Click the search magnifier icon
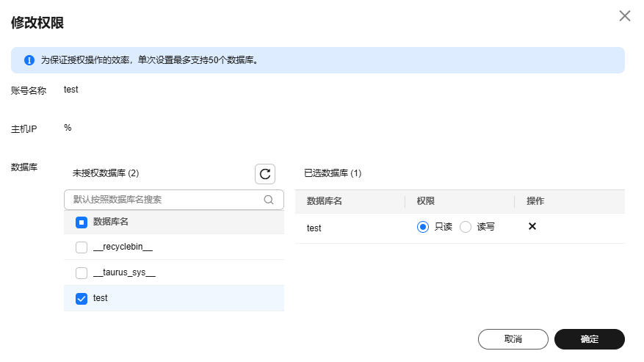This screenshot has width=644, height=362. click(x=269, y=199)
